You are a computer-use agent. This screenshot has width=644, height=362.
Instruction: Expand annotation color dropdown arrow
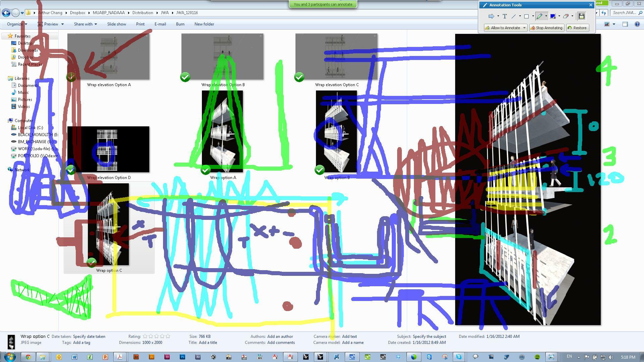(x=559, y=16)
